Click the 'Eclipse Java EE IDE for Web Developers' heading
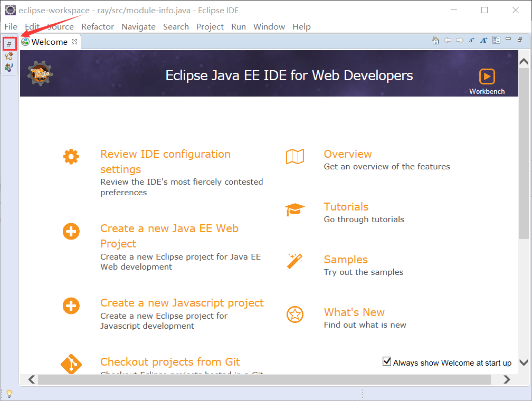Image resolution: width=532 pixels, height=401 pixels. tap(289, 75)
